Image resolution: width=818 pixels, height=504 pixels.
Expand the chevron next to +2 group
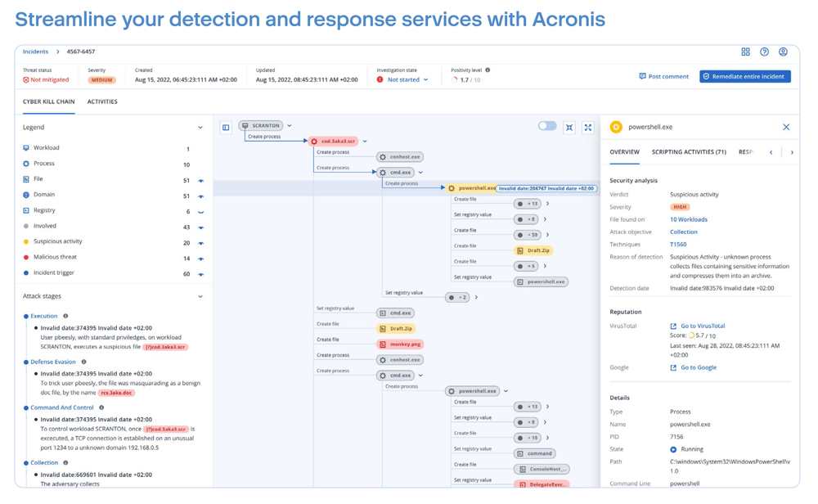point(476,297)
